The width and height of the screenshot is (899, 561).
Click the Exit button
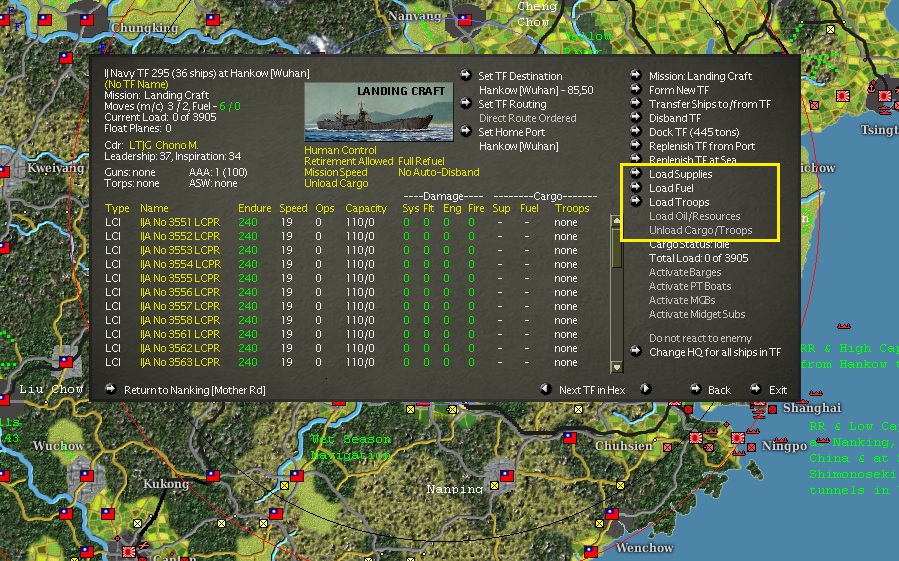coord(778,390)
